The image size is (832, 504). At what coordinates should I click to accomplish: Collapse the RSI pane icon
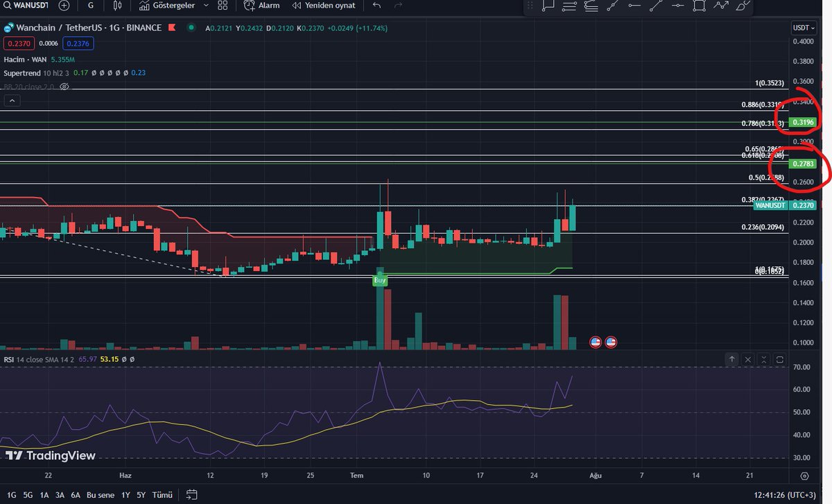coord(763,360)
